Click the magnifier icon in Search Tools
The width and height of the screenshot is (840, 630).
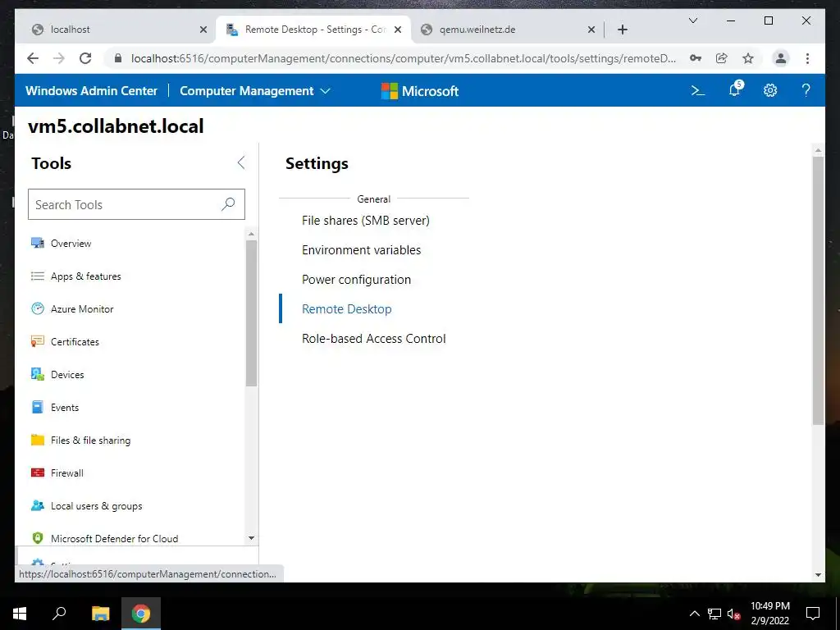pos(228,204)
